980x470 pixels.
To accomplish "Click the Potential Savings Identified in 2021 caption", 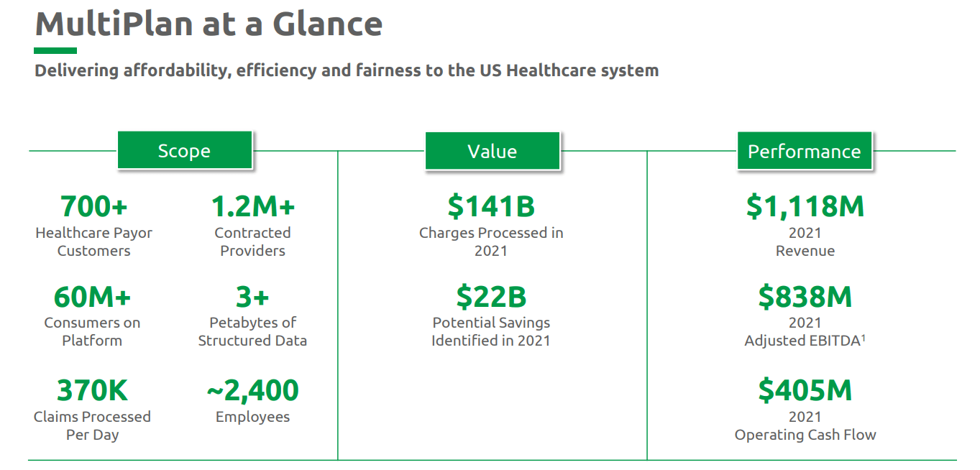I will [x=491, y=332].
